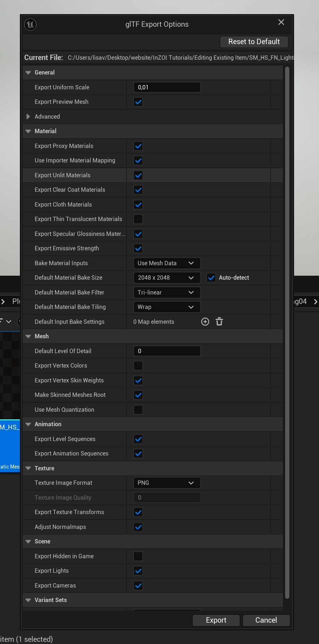Empty the Default Input Bake Settings map
The image size is (319, 644).
point(219,322)
